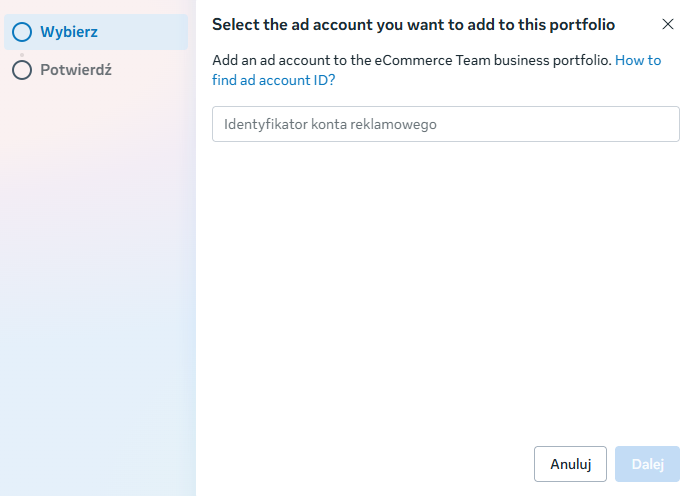This screenshot has height=496, width=691.
Task: Click the Potwierdź step circle indicator
Action: [22, 71]
